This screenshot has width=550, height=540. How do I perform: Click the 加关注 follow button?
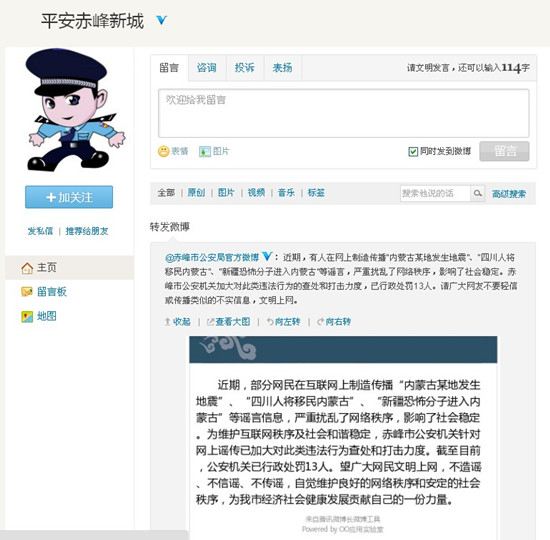pos(69,197)
